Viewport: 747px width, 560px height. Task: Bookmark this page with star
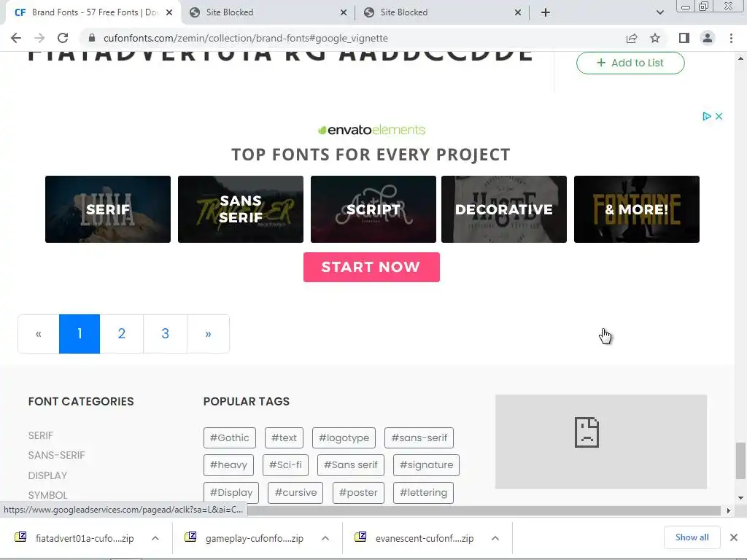(655, 38)
